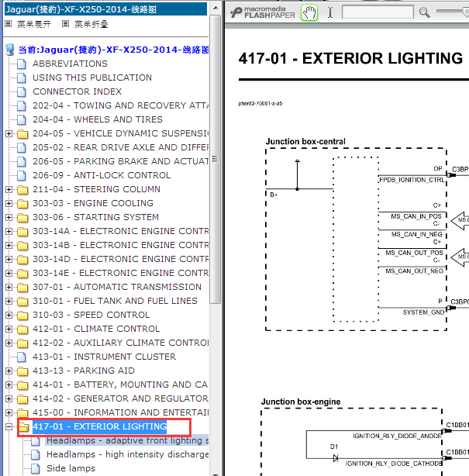Image resolution: width=469 pixels, height=476 pixels.
Task: Expand the 310-03 SPEED CONTROL node
Action: coord(9,315)
